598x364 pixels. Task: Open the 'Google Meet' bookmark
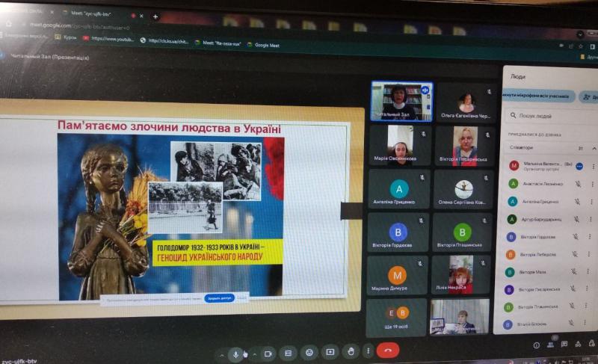tap(263, 45)
